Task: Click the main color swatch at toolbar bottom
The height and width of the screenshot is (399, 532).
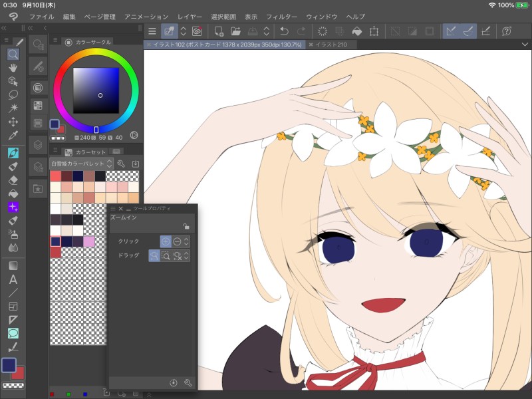Action: [9, 365]
